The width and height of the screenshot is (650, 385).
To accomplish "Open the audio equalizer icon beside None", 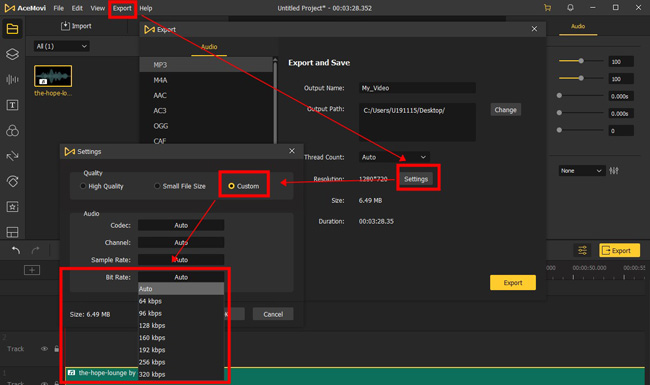I will (x=614, y=170).
